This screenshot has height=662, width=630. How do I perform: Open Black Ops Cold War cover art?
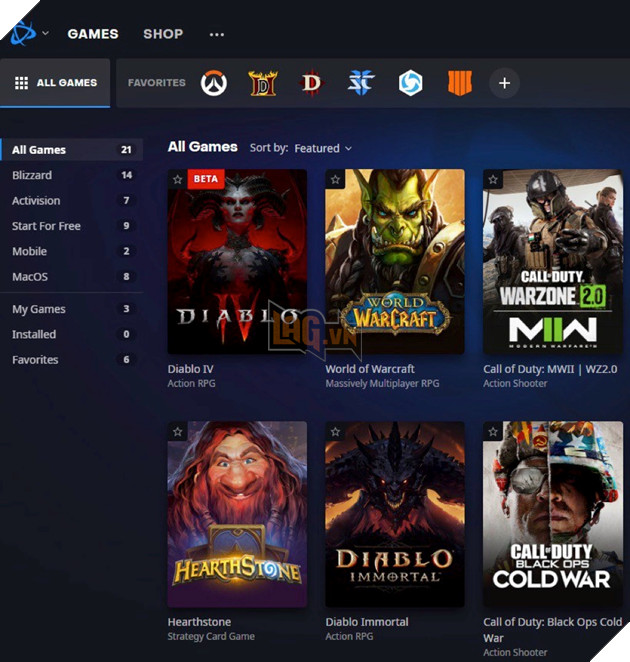tap(553, 514)
